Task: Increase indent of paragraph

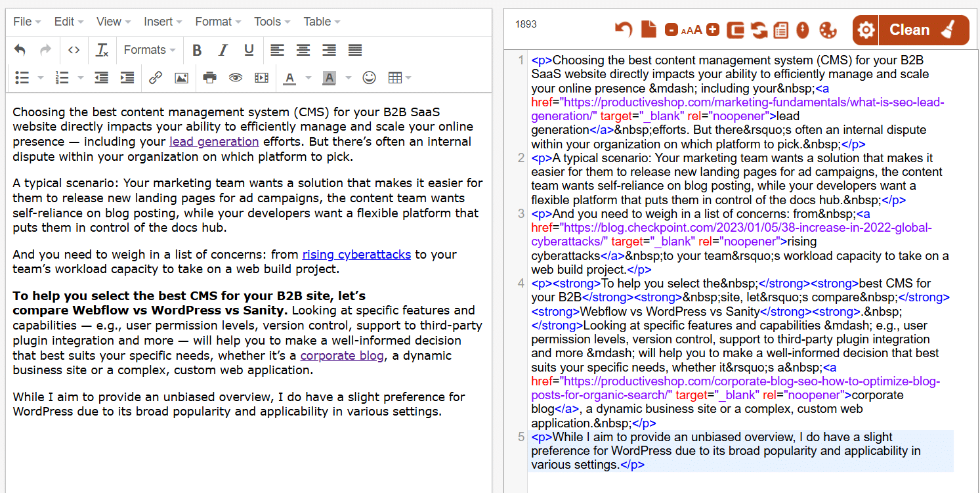Action: point(127,78)
